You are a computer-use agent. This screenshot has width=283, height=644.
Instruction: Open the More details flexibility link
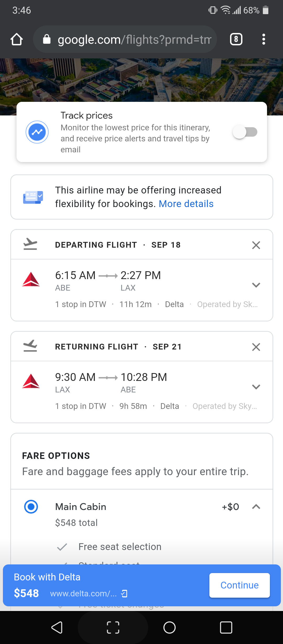[x=186, y=204]
